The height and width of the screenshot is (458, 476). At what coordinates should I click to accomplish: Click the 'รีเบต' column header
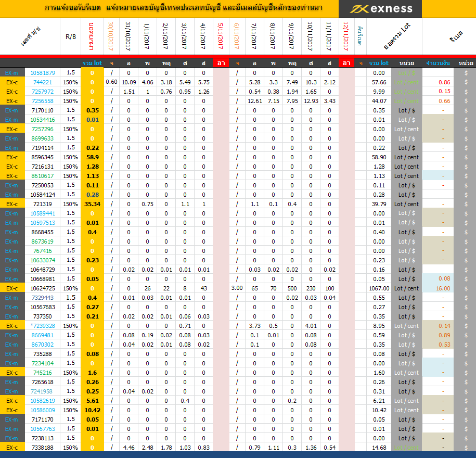coord(456,36)
